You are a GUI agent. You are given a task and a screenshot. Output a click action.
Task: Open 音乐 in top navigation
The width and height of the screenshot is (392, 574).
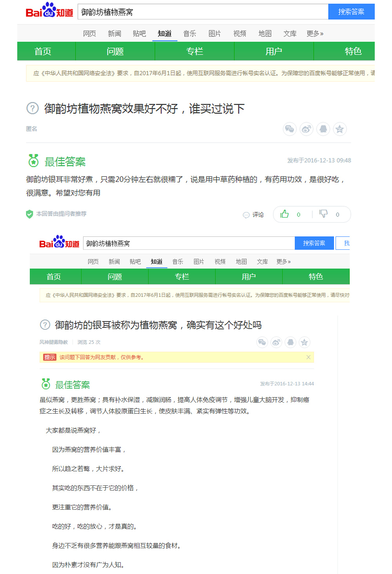point(189,34)
